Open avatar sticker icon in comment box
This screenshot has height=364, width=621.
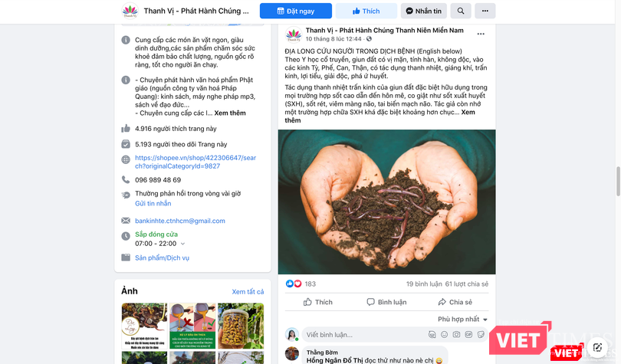tap(432, 335)
